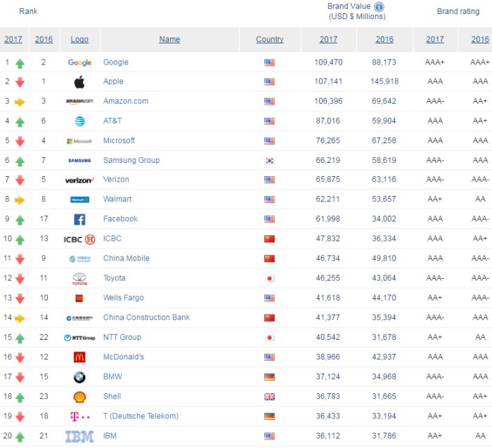Click the Apple logo icon
The width and height of the screenshot is (492, 448).
click(79, 82)
